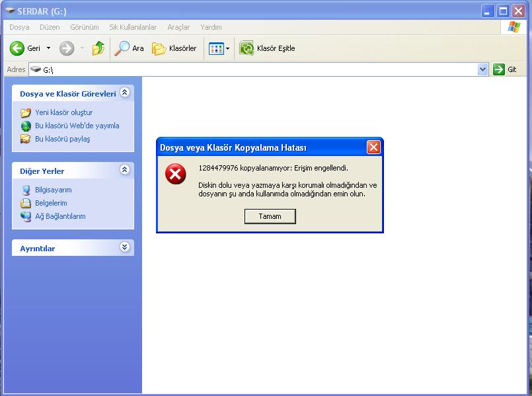
Task: Click Yeni klasör oluştur link
Action: [x=64, y=112]
